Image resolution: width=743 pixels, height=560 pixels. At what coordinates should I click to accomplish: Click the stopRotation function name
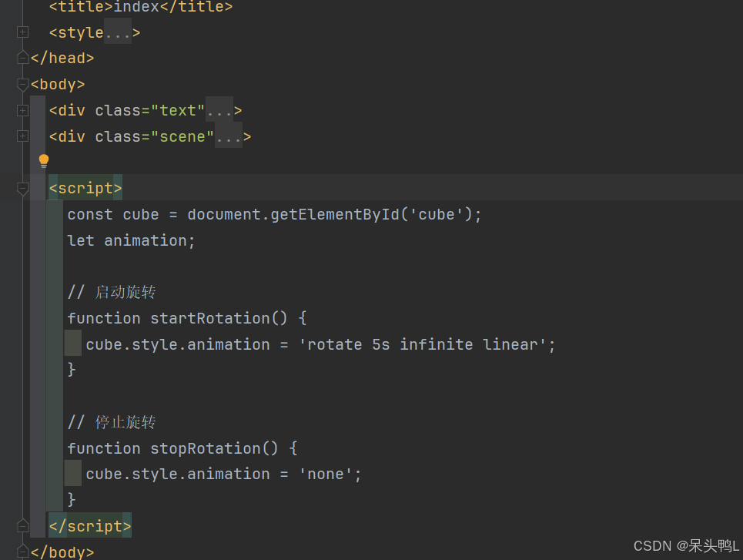point(205,448)
